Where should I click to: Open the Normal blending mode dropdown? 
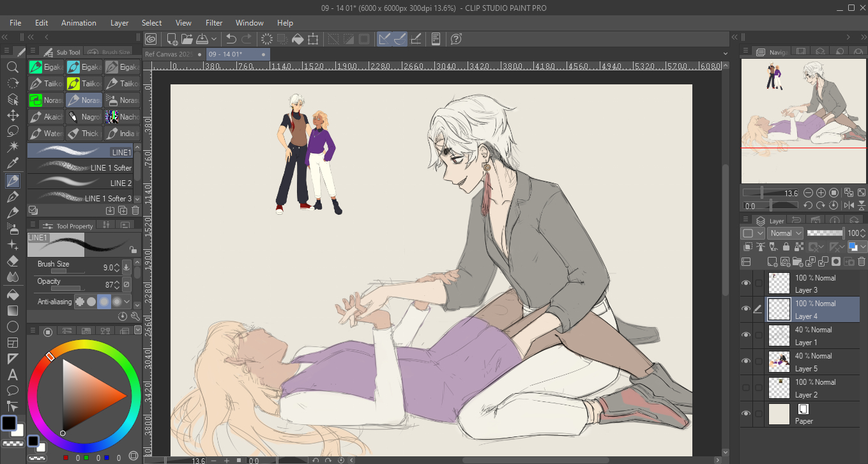click(x=785, y=233)
